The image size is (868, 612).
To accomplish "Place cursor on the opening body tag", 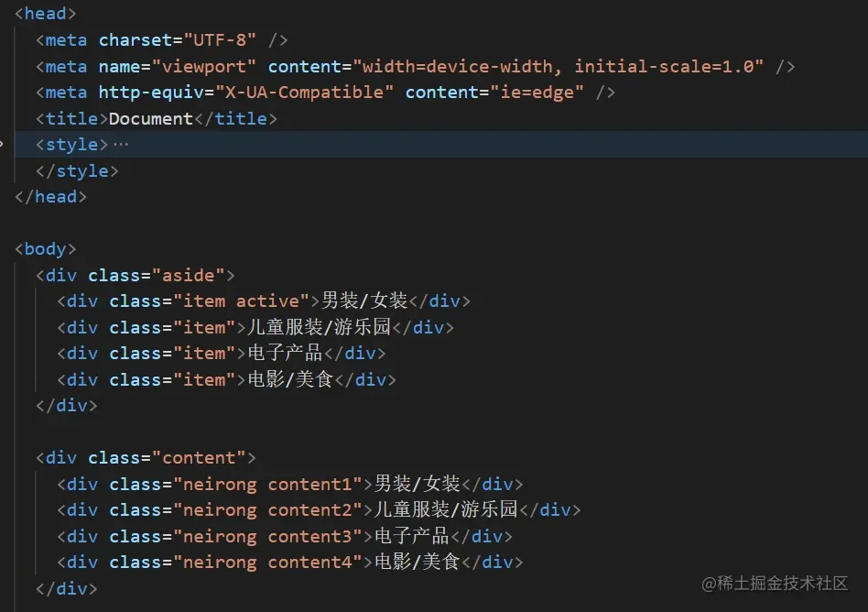I will pos(46,249).
